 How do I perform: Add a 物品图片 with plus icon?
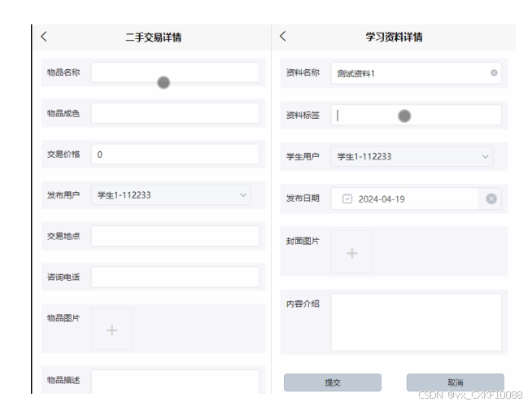(112, 330)
